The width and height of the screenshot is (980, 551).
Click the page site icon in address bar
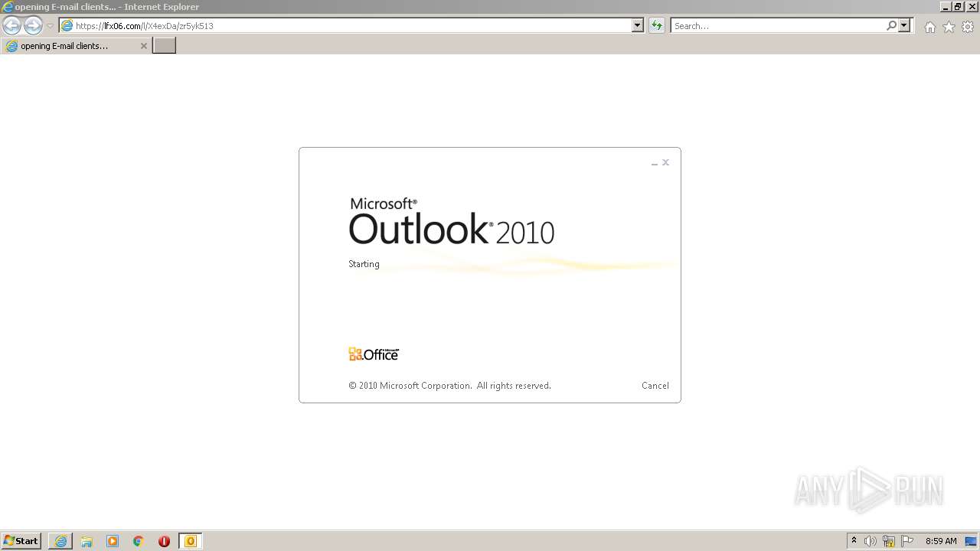click(x=67, y=25)
